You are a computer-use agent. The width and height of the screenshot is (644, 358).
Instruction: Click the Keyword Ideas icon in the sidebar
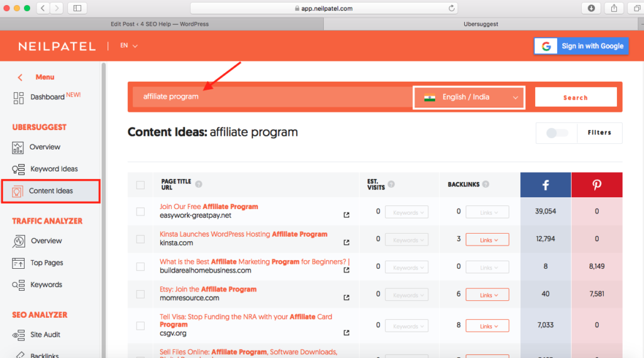tap(18, 170)
